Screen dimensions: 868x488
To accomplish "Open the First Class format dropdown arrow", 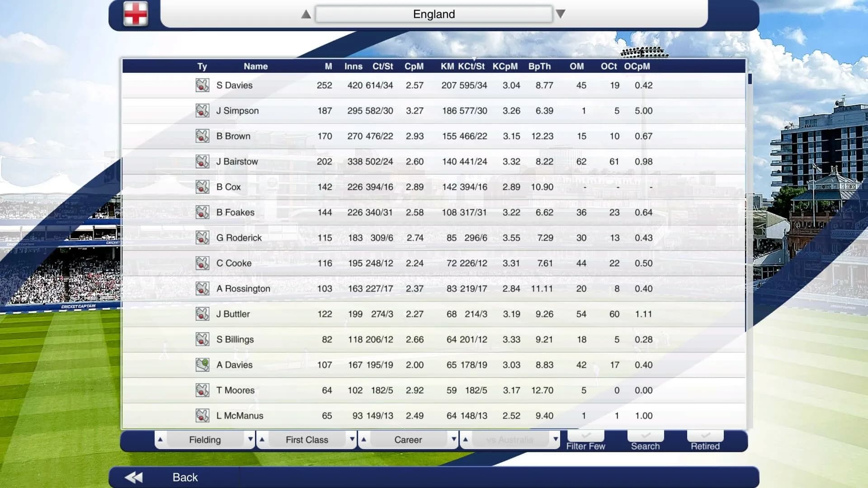I will [x=352, y=439].
